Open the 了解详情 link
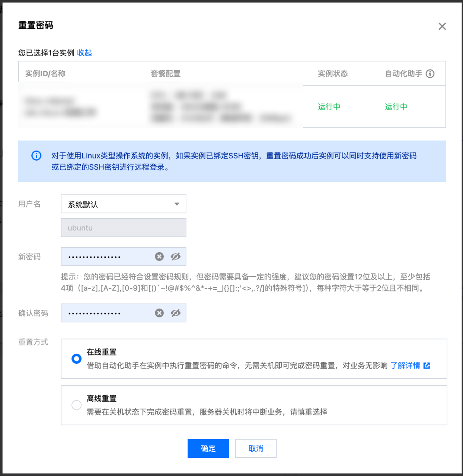The image size is (463, 476). point(405,366)
